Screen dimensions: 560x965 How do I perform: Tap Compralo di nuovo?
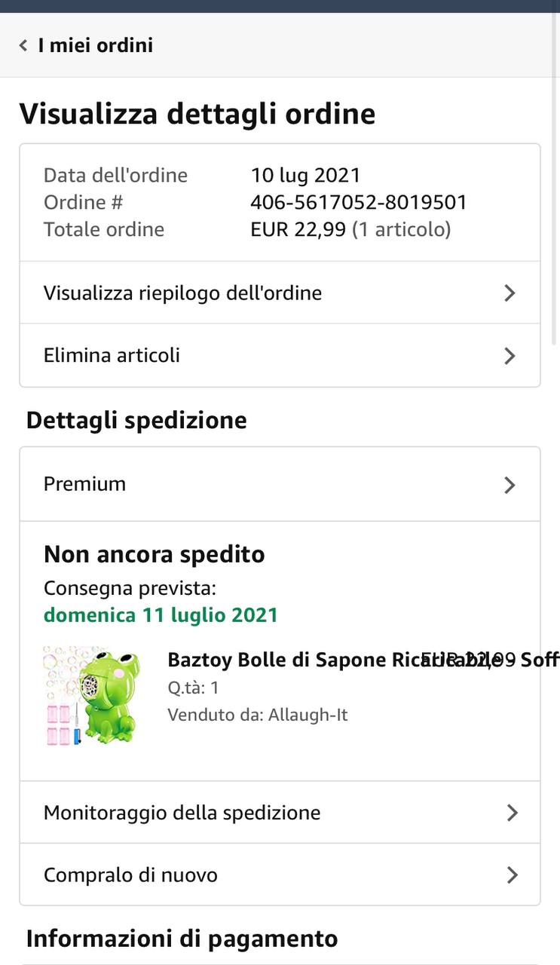click(130, 875)
